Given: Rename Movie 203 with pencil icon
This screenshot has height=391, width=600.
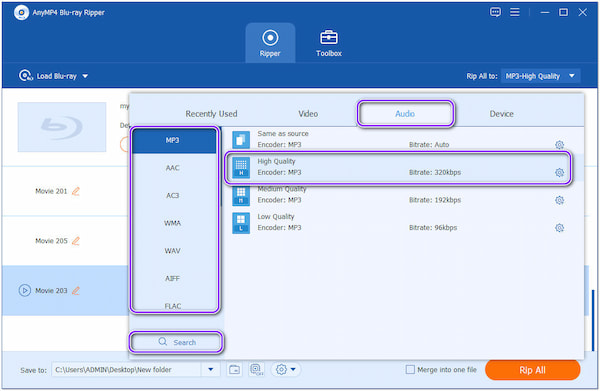Looking at the screenshot, I should pos(76,290).
